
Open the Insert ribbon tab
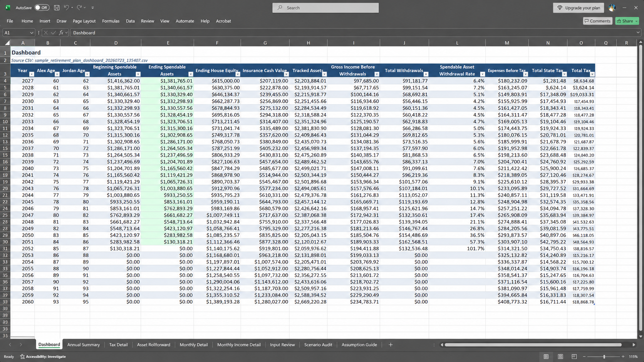[x=45, y=21]
